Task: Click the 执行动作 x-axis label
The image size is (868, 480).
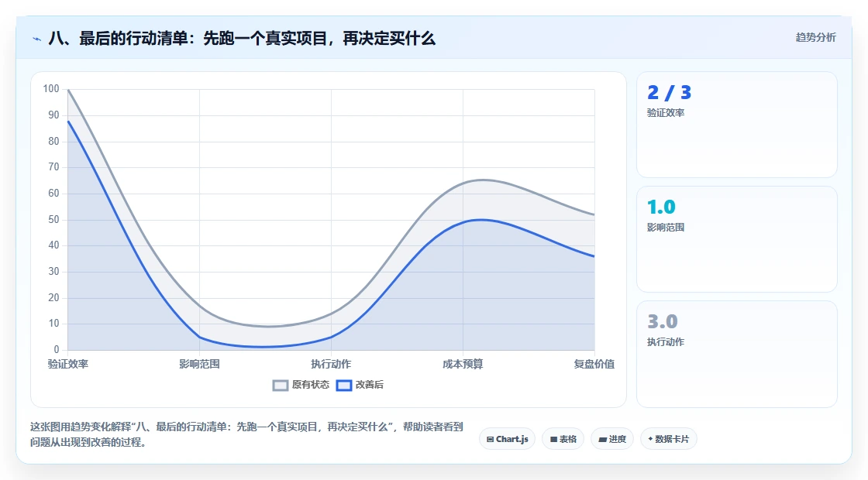Action: pos(331,364)
